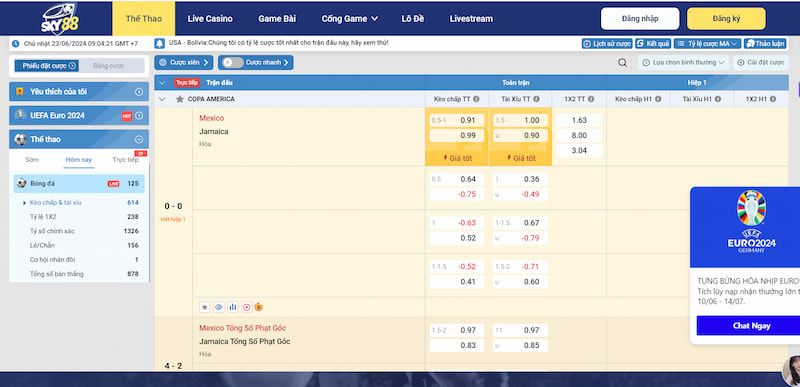
Task: Switch to Sớm tab
Action: click(32, 160)
